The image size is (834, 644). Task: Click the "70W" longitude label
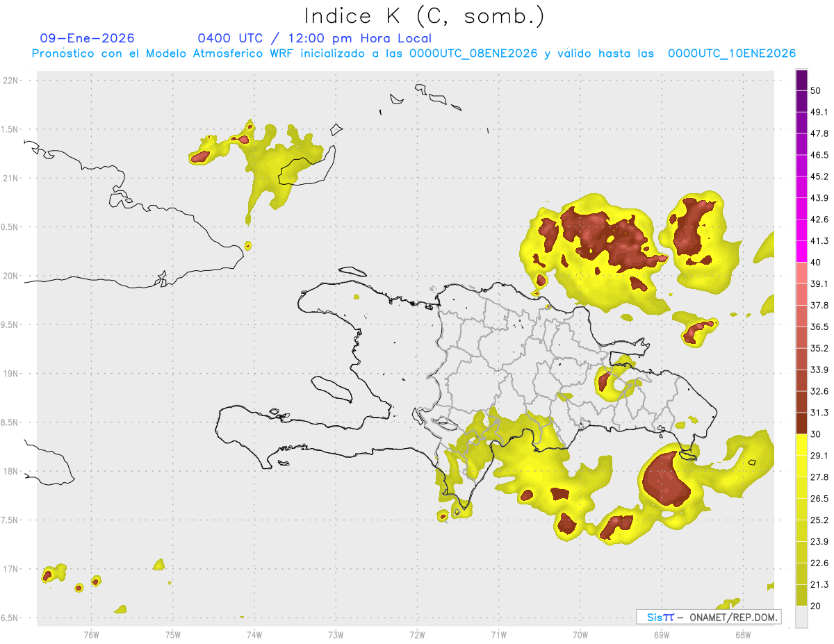pyautogui.click(x=580, y=634)
